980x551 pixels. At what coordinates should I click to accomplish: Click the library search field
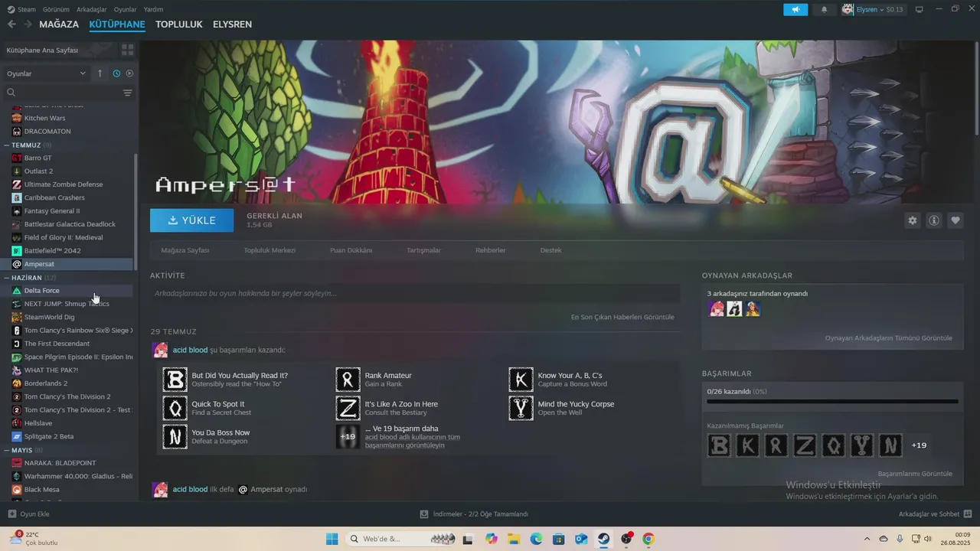[x=61, y=93]
